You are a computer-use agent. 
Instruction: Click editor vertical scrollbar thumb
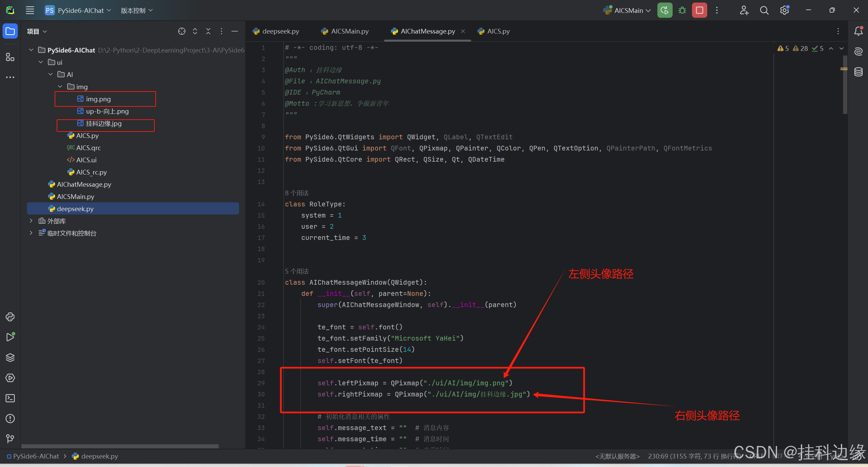pyautogui.click(x=845, y=85)
